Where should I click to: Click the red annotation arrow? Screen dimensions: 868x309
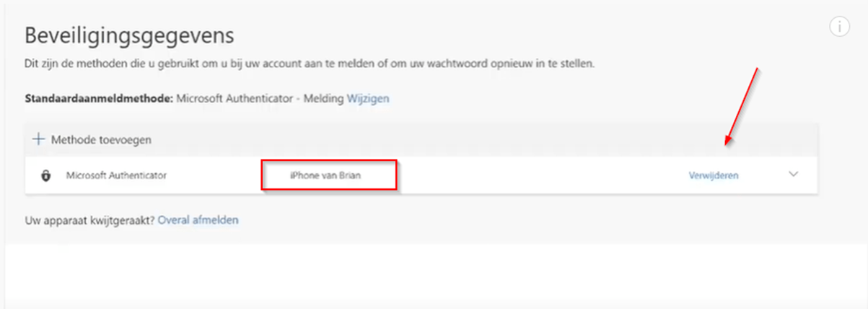(741, 105)
